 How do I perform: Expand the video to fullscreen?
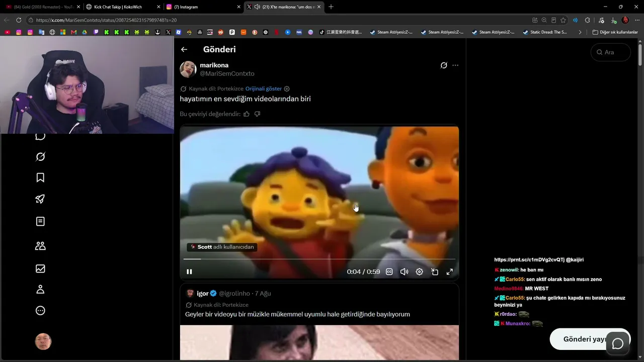click(450, 271)
